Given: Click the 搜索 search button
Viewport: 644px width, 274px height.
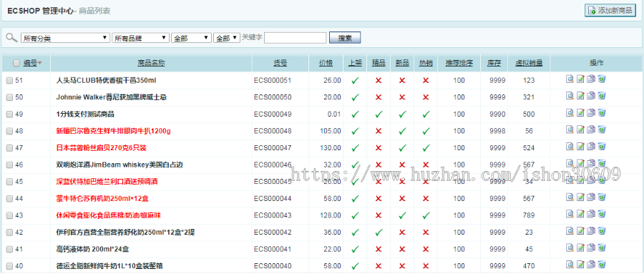Looking at the screenshot, I should coord(345,38).
